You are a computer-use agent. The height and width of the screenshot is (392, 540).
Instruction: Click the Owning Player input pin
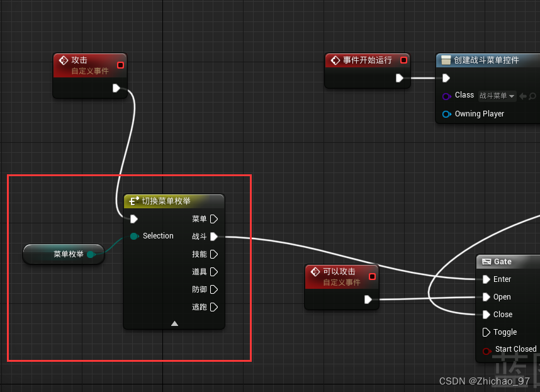point(445,114)
